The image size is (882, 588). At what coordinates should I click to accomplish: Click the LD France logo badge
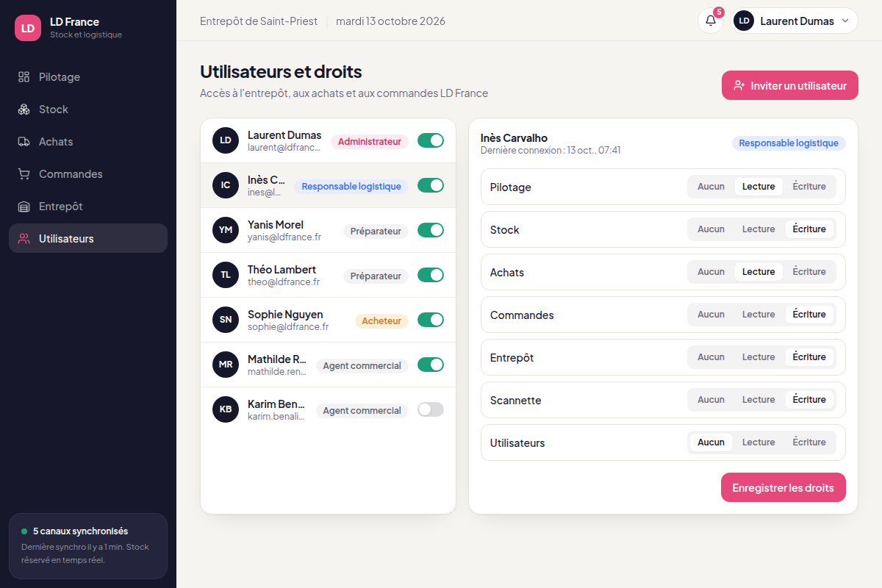(x=28, y=28)
